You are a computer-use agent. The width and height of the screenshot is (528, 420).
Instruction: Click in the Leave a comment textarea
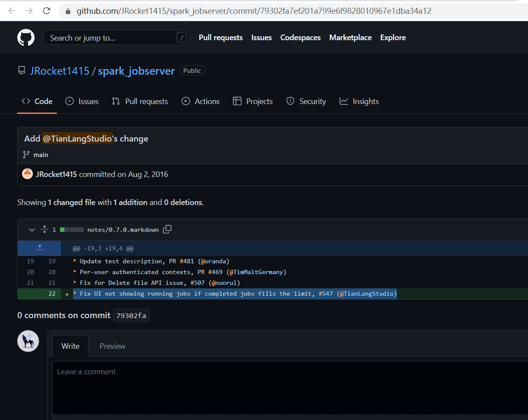(290, 388)
